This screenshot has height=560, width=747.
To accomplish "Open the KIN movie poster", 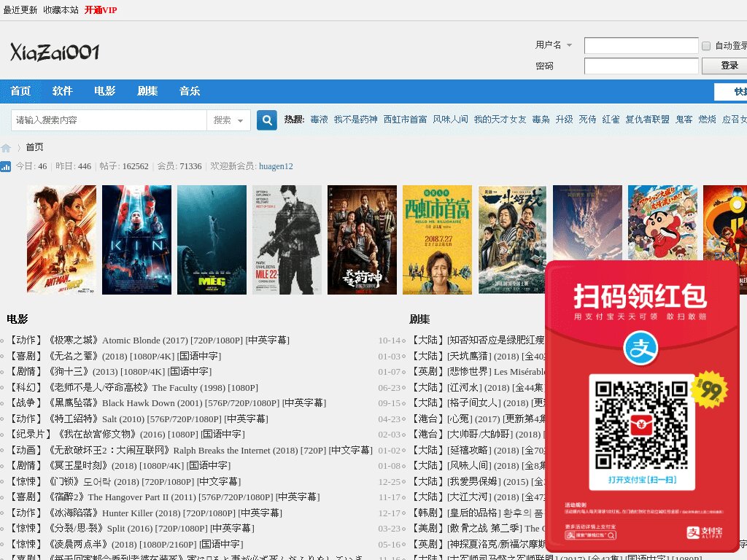I will click(x=136, y=239).
